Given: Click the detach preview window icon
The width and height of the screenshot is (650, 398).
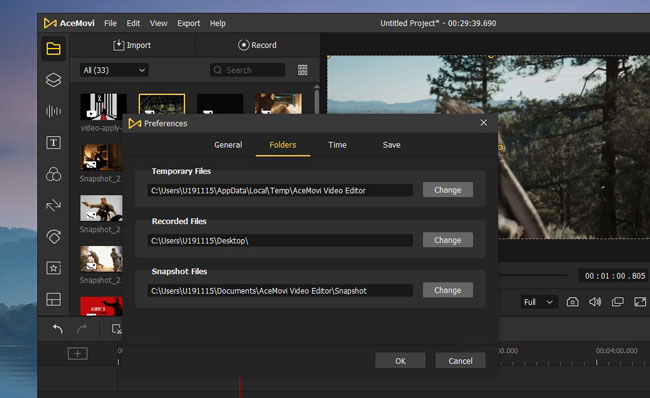Looking at the screenshot, I should (618, 302).
